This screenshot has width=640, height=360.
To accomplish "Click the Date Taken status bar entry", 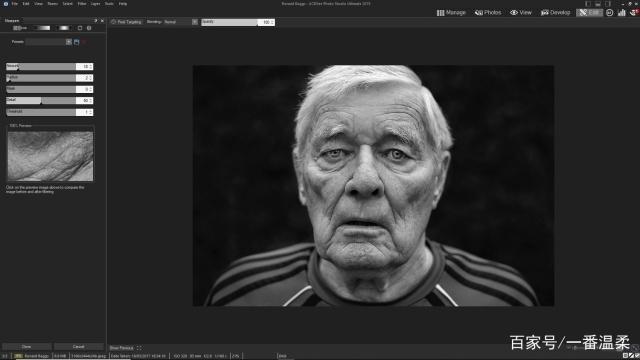I will pyautogui.click(x=138, y=356).
